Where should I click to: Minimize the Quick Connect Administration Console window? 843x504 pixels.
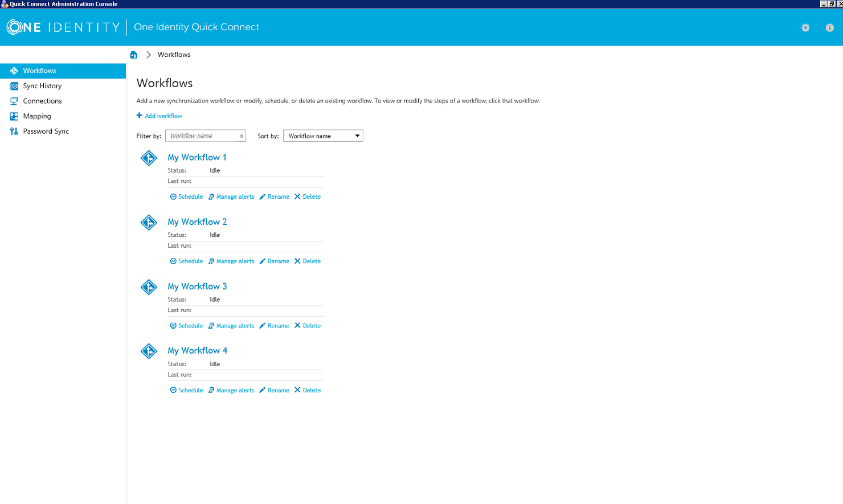pos(824,4)
